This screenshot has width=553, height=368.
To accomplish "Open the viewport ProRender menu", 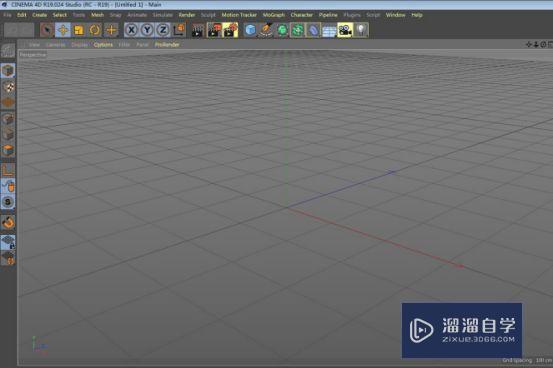I will pos(167,45).
